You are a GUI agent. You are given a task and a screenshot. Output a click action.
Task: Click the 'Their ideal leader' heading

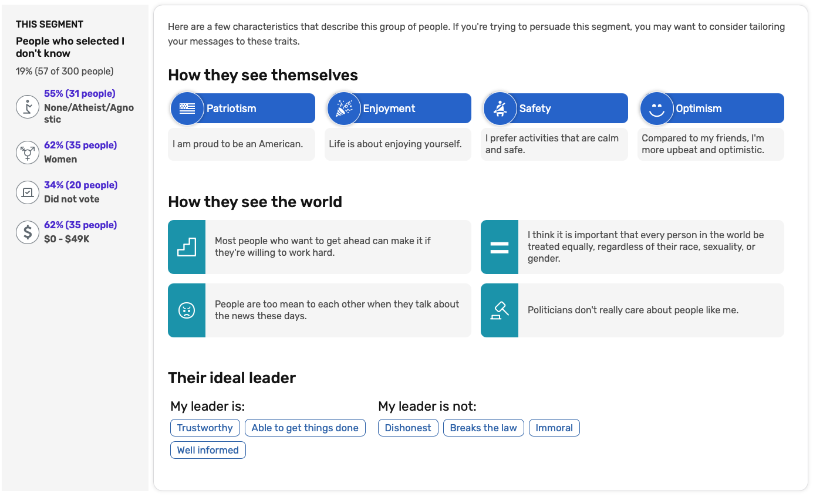[x=232, y=378]
